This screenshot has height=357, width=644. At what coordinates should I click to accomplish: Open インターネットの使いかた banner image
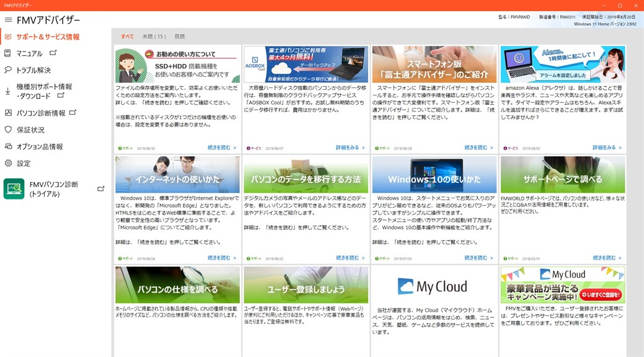click(177, 175)
